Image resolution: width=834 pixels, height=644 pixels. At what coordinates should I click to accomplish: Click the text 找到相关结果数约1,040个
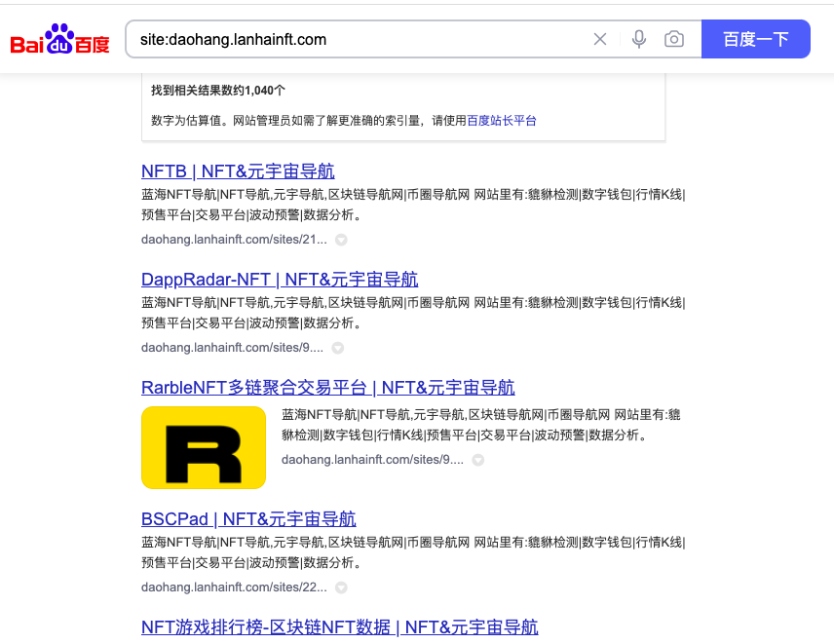218,91
